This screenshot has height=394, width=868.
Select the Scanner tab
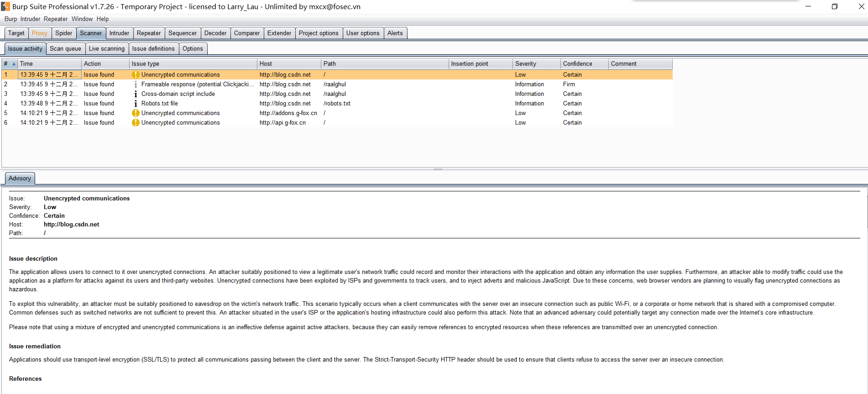point(91,33)
